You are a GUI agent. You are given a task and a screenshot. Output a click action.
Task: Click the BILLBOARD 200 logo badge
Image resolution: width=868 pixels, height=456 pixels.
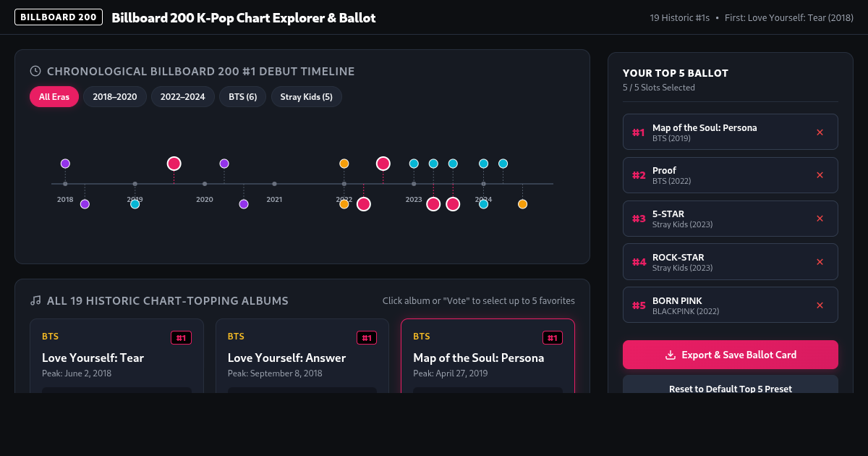[x=59, y=17]
